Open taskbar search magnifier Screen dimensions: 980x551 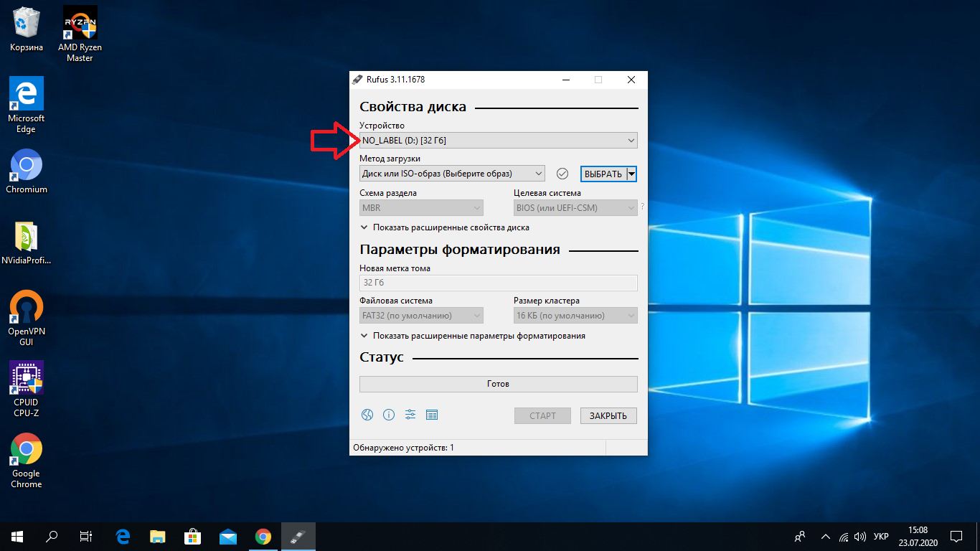tap(52, 537)
